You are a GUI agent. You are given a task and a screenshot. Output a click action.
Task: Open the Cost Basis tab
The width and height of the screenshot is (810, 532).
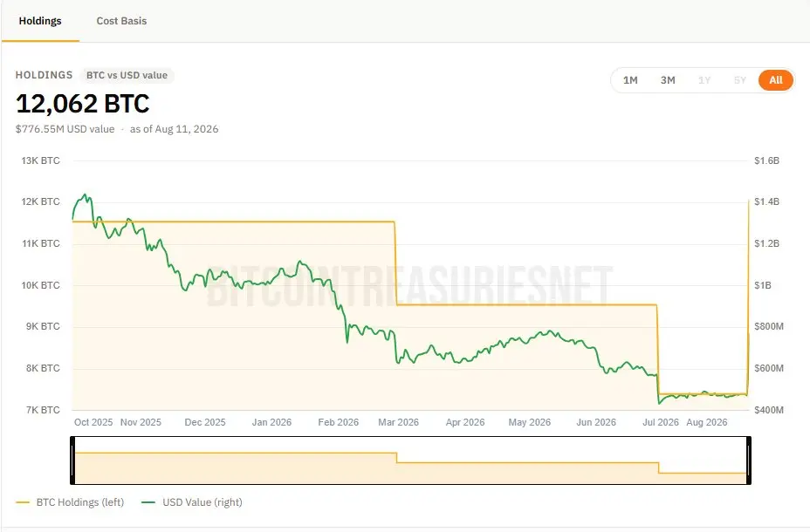(121, 21)
